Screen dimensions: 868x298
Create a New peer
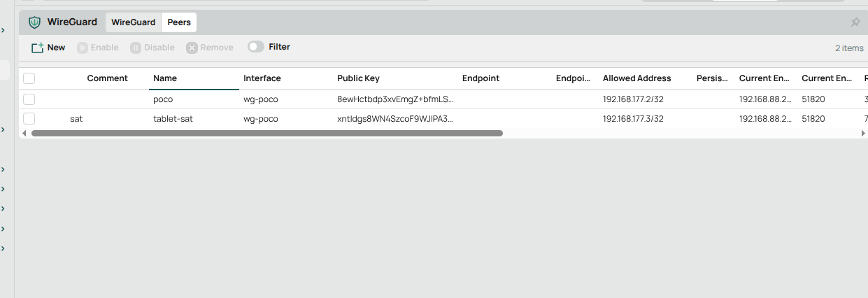[x=48, y=48]
